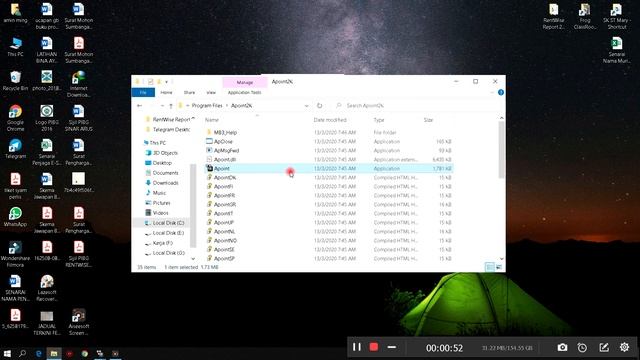The image size is (640, 360).
Task: Go back in File Explorer
Action: click(x=140, y=106)
